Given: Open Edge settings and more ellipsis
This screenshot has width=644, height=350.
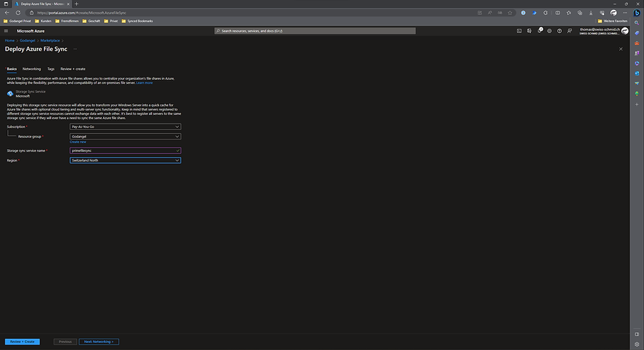Looking at the screenshot, I should tap(625, 12).
